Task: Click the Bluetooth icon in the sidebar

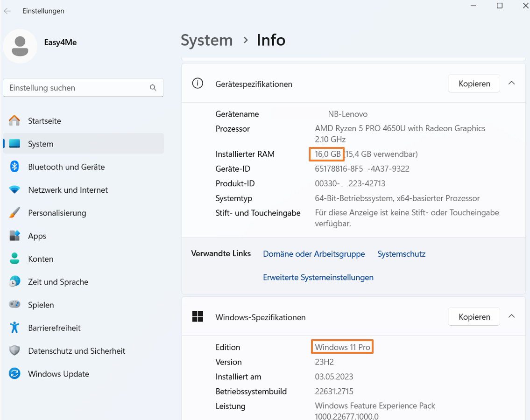Action: (x=14, y=167)
